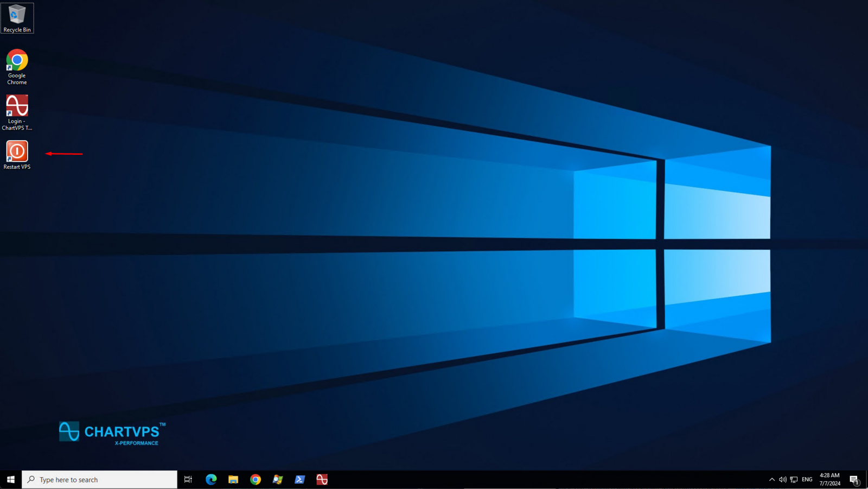Open the ENG input language selector
This screenshot has width=868, height=489.
807,479
